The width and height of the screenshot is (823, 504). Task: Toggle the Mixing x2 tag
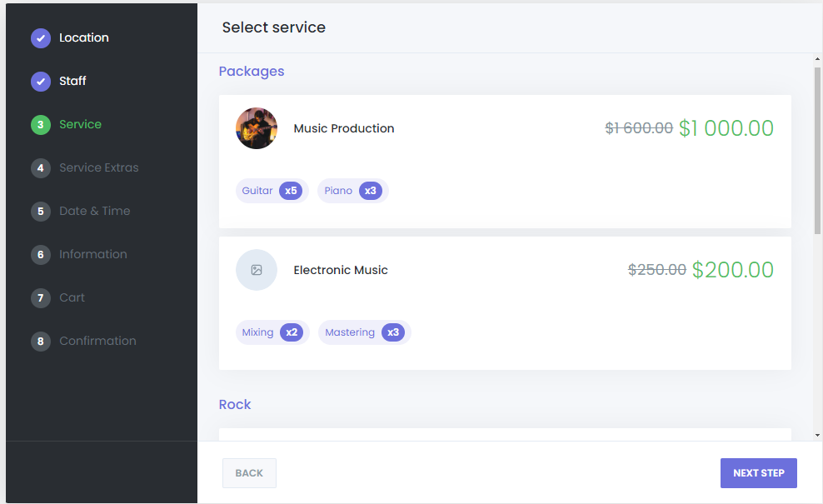(x=272, y=332)
